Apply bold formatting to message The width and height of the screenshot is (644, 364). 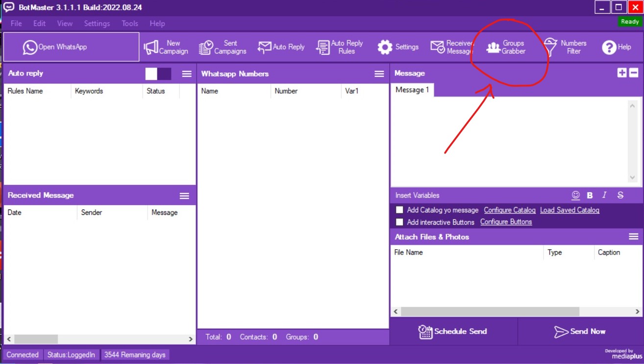(590, 195)
